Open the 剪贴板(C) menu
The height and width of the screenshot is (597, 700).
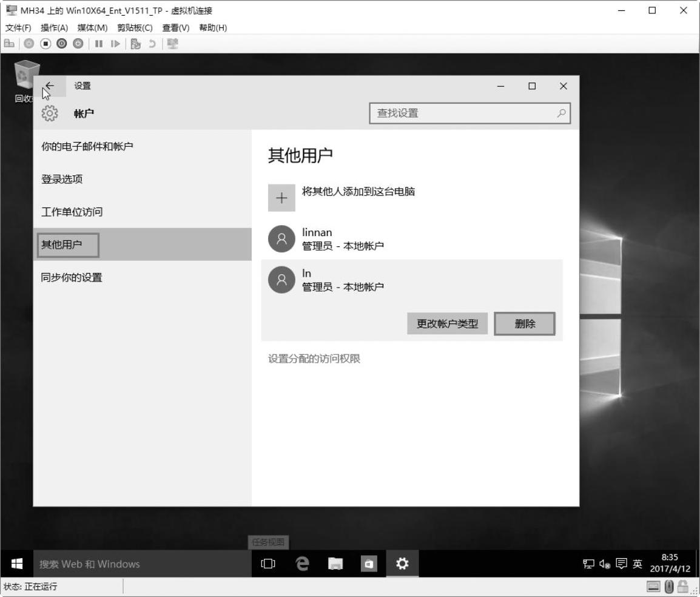click(135, 28)
